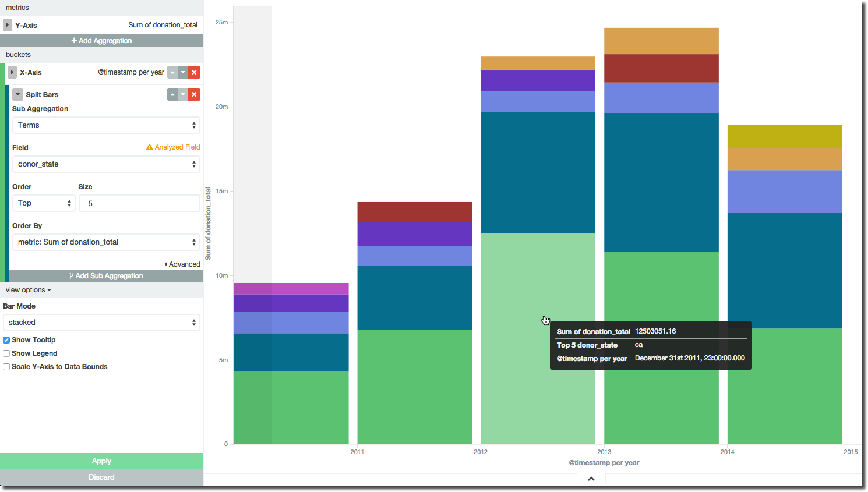Open the donor_state Field dropdown

click(106, 164)
